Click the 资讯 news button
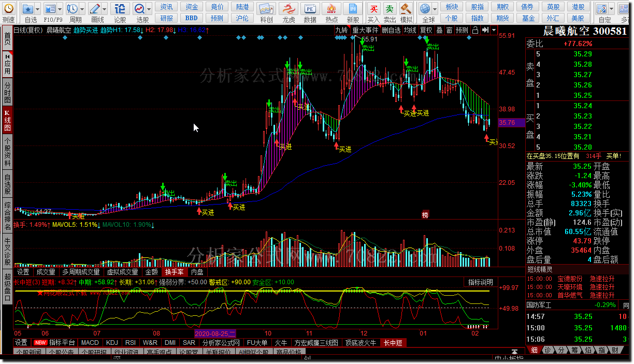This screenshot has width=634, height=364. (x=167, y=7)
